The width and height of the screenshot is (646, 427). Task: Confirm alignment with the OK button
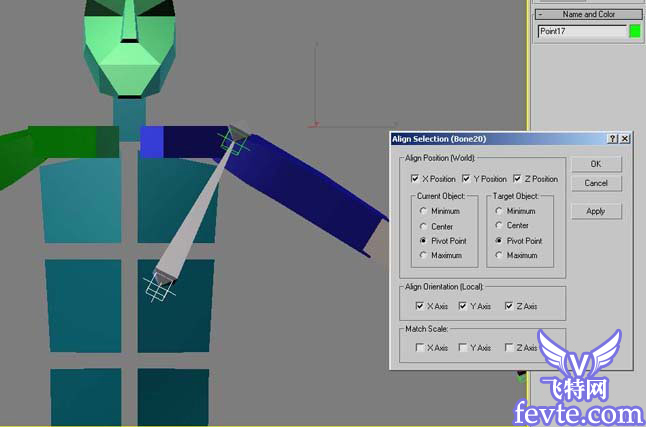[596, 164]
